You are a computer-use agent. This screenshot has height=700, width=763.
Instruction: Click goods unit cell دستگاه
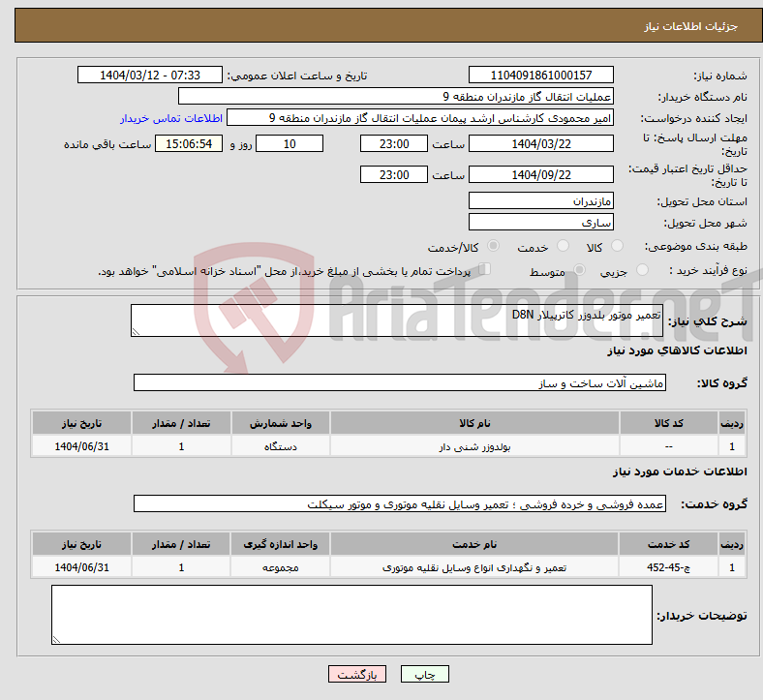click(x=280, y=446)
